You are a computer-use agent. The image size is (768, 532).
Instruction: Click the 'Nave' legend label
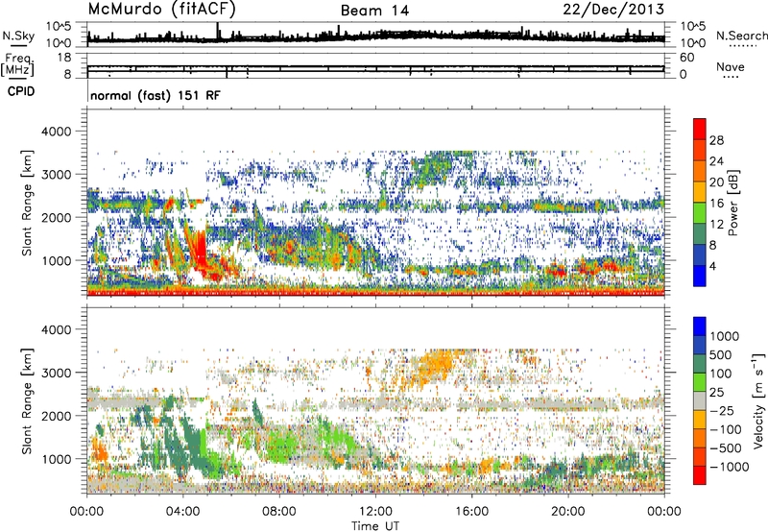[x=730, y=66]
